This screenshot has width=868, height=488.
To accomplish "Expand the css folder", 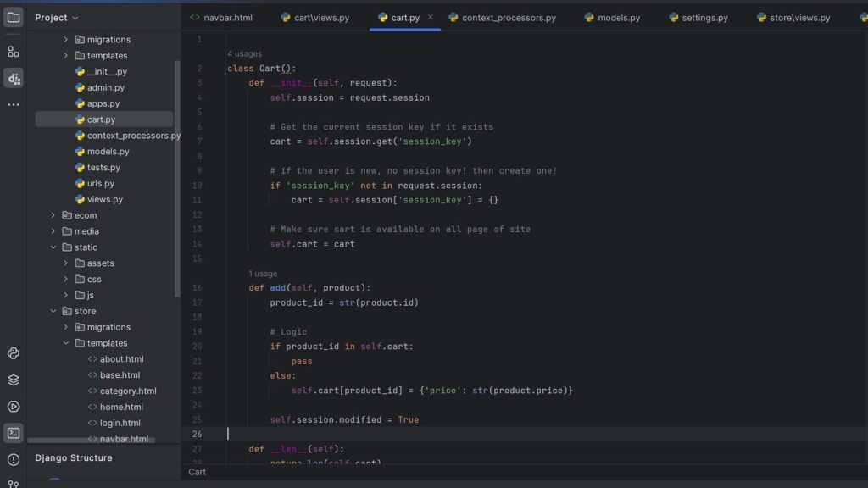I will tap(66, 280).
